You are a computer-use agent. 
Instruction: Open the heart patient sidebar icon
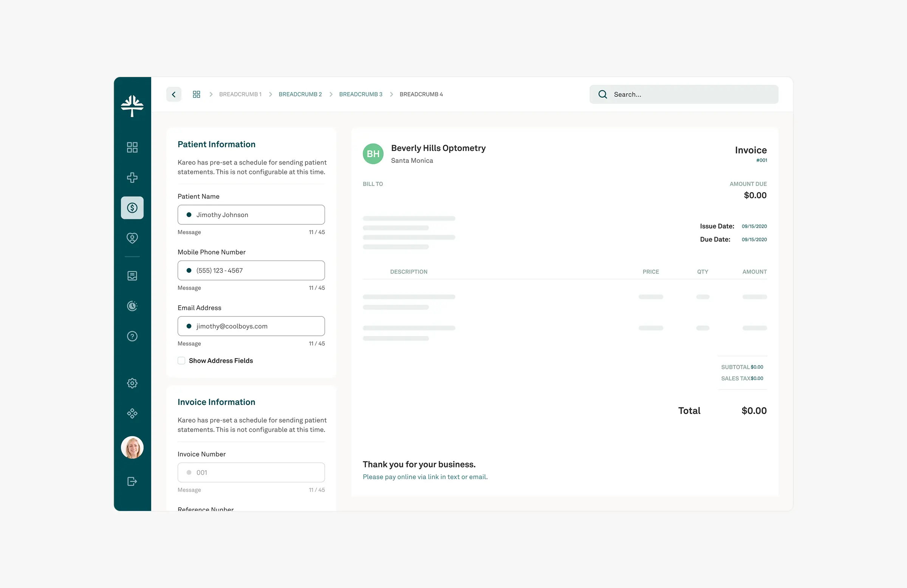coord(132,238)
